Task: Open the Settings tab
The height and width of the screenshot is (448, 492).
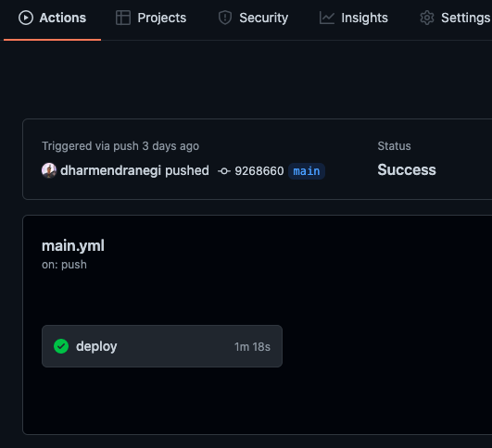Action: point(455,18)
